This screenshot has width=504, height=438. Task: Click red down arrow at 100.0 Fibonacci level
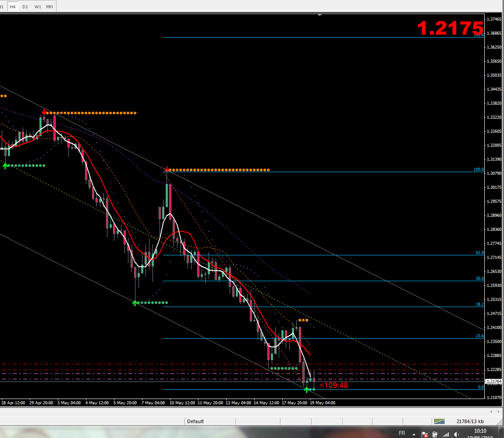click(x=167, y=169)
